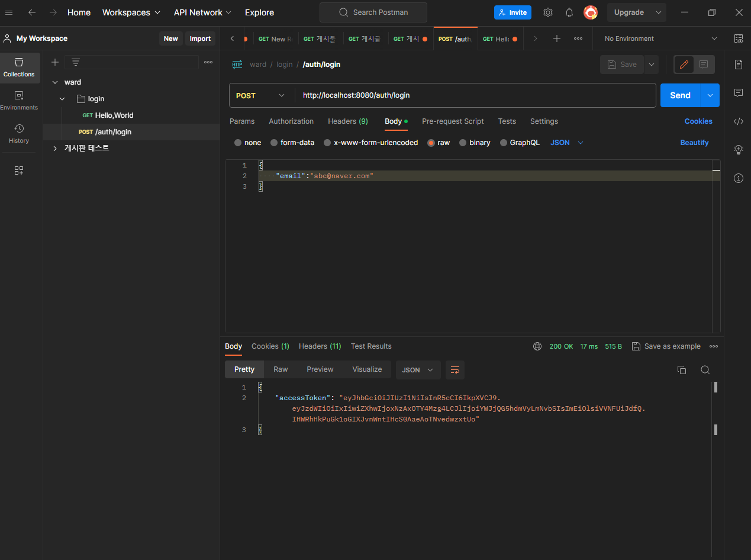Go back with the left arrow
This screenshot has width=751, height=560.
32,12
